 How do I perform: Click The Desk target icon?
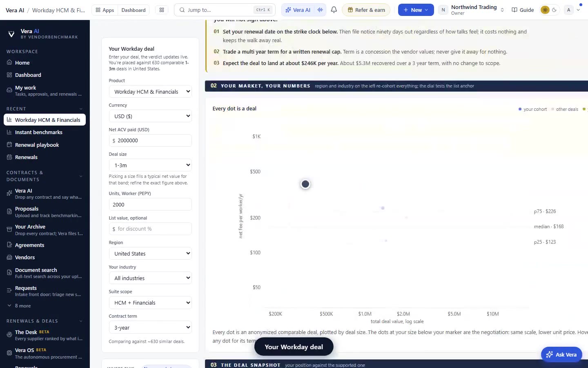(9, 335)
